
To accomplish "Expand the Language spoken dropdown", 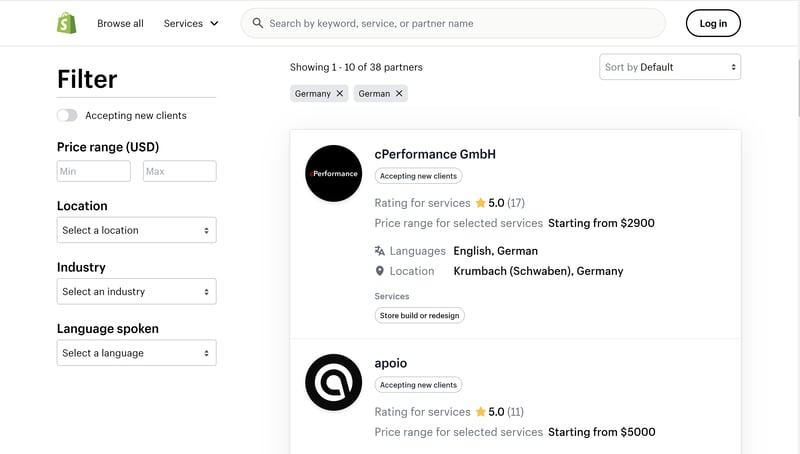I will pyautogui.click(x=136, y=353).
